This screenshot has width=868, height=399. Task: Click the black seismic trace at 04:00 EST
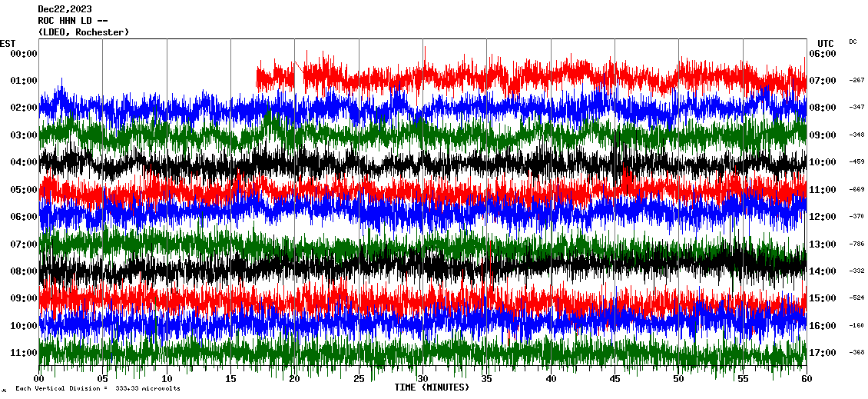coord(422,162)
